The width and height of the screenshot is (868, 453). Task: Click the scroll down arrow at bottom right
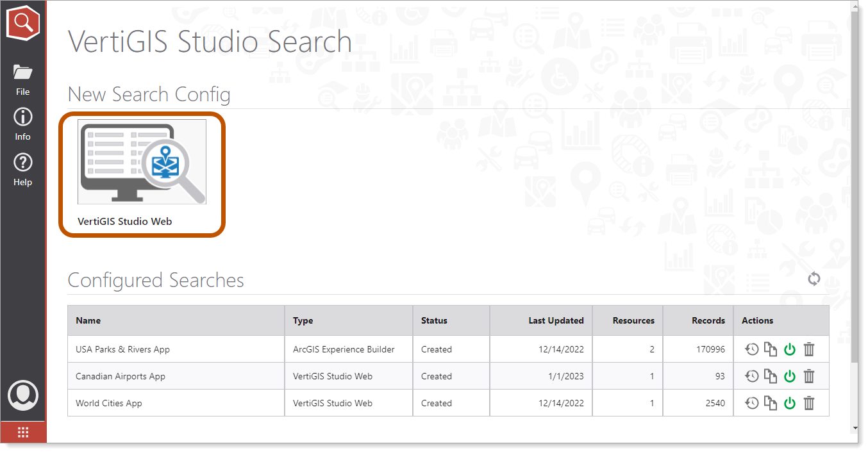pos(855,427)
